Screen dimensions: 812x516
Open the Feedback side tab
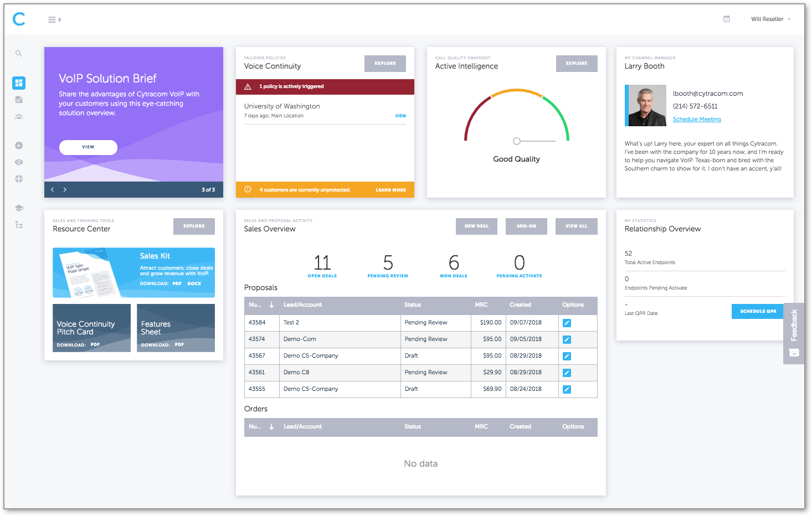point(794,333)
